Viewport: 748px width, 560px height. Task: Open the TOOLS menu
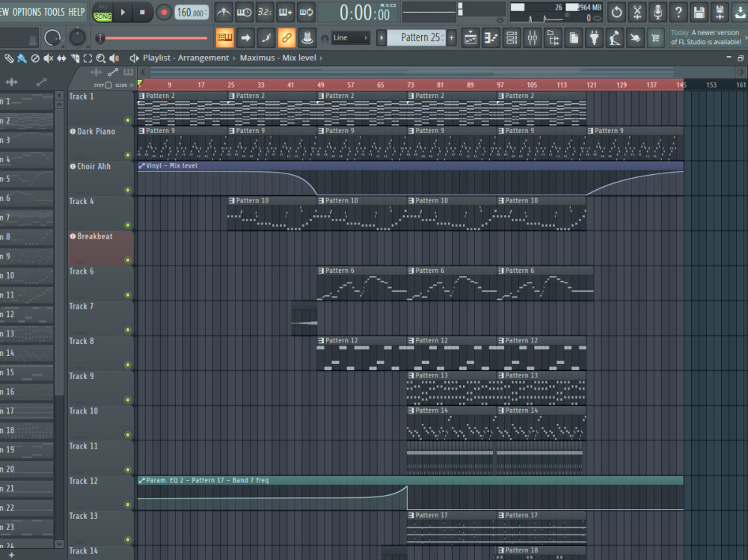[x=54, y=12]
